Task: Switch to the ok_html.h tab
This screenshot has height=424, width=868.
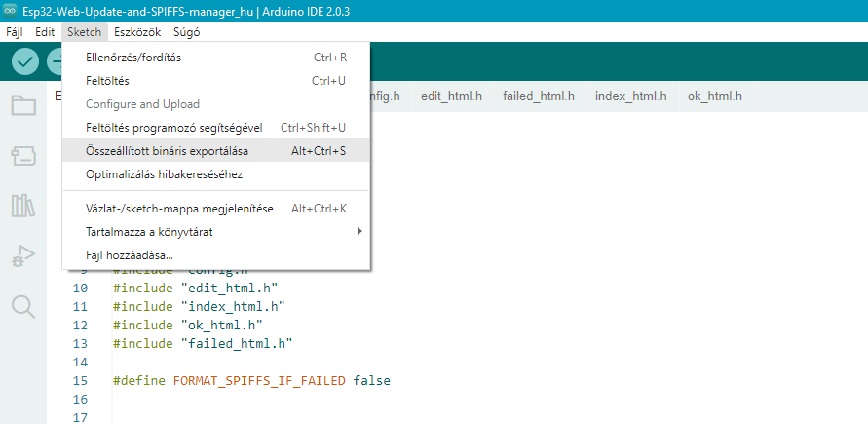Action: (715, 96)
